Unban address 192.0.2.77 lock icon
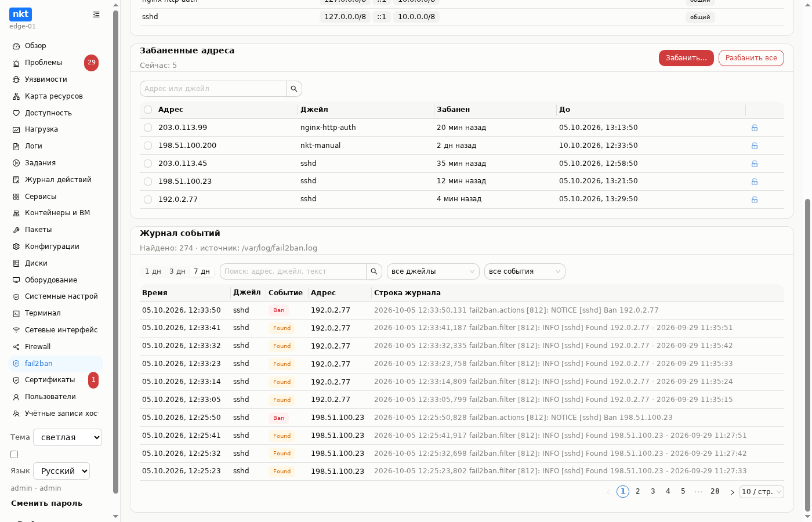This screenshot has height=522, width=812. (755, 200)
